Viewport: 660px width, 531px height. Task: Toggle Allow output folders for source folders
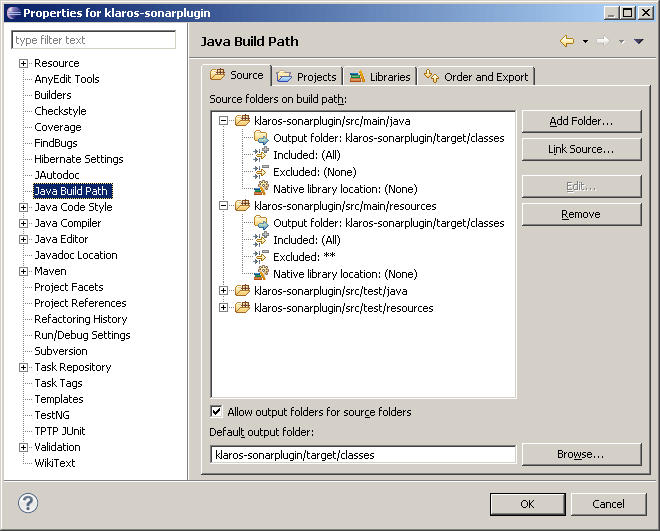[216, 411]
